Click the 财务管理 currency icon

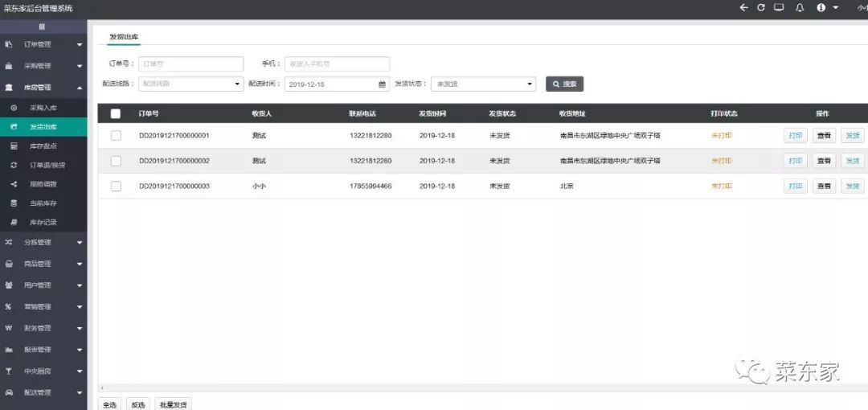pos(9,328)
